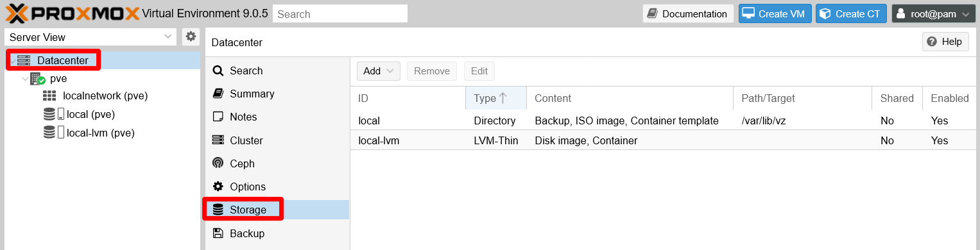Sort by the Path/Target column header
The height and width of the screenshot is (250, 980).
[x=802, y=98]
